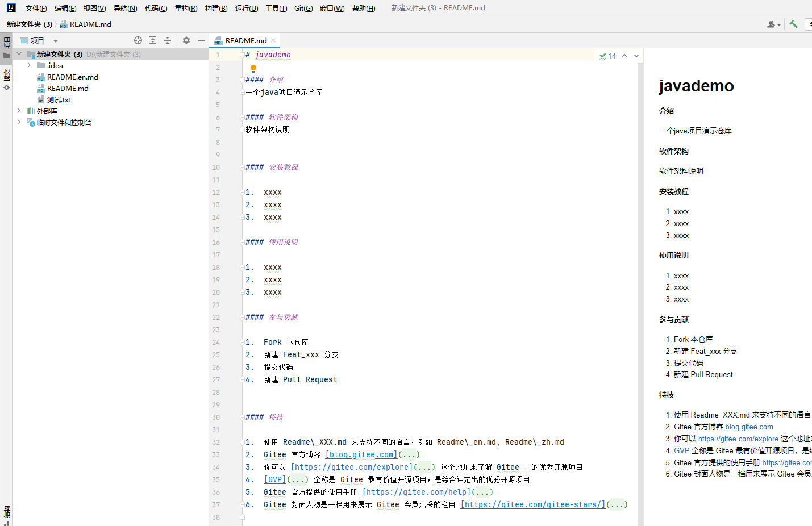Click the '# javademo' heading on line 1
The width and height of the screenshot is (812, 526).
coord(268,55)
